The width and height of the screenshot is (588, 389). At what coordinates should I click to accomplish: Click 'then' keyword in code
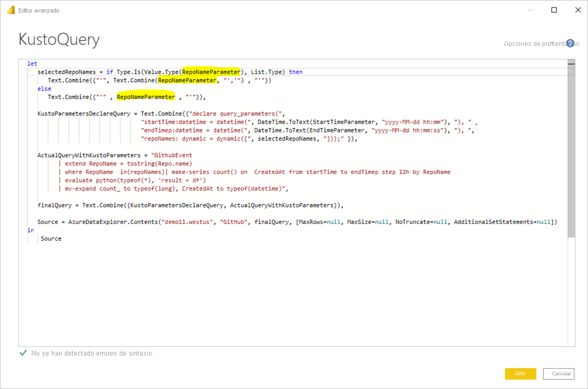295,72
